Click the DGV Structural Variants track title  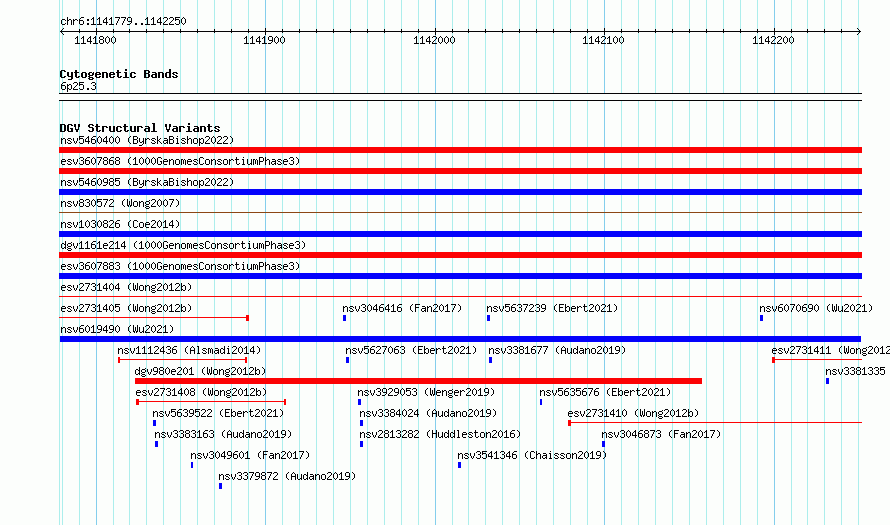[x=140, y=128]
